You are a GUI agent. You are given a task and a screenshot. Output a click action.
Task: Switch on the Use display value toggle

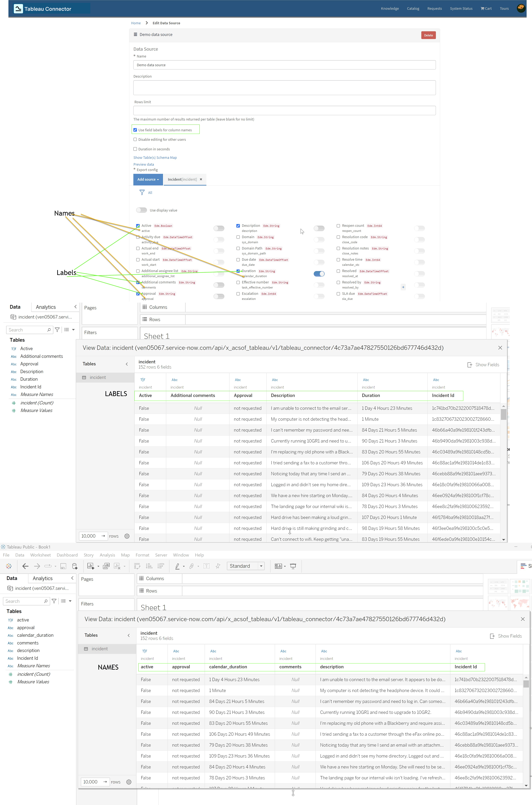coord(142,210)
